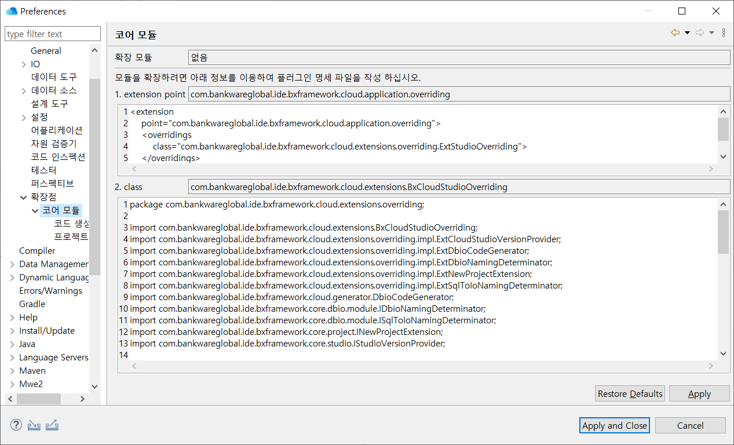Click tree panel scroll down arrow
The height and width of the screenshot is (445, 734).
point(95,387)
